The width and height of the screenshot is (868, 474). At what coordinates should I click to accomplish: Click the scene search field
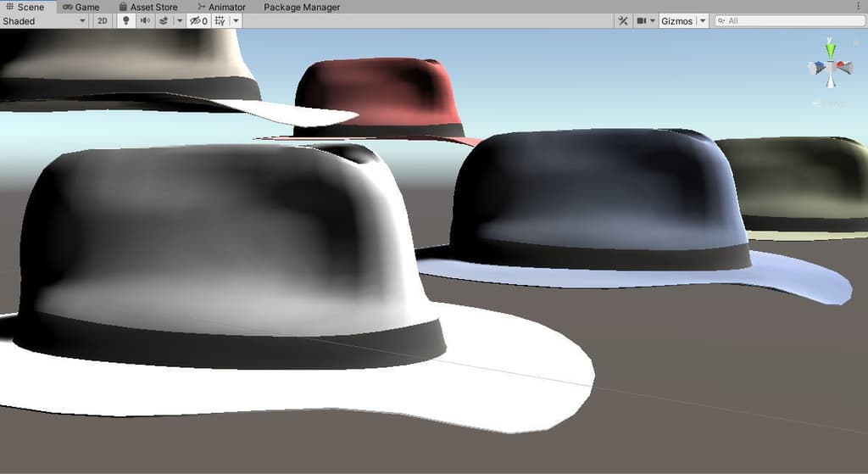pos(790,21)
